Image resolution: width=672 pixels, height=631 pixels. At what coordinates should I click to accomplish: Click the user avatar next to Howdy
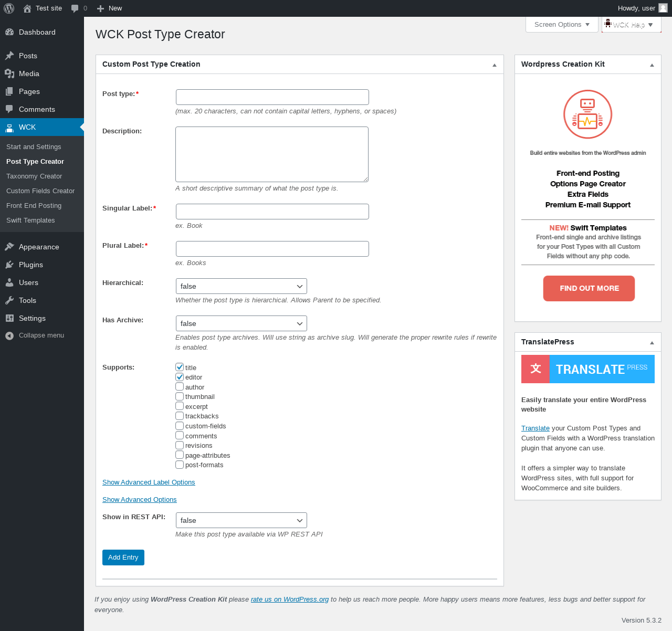(x=663, y=8)
